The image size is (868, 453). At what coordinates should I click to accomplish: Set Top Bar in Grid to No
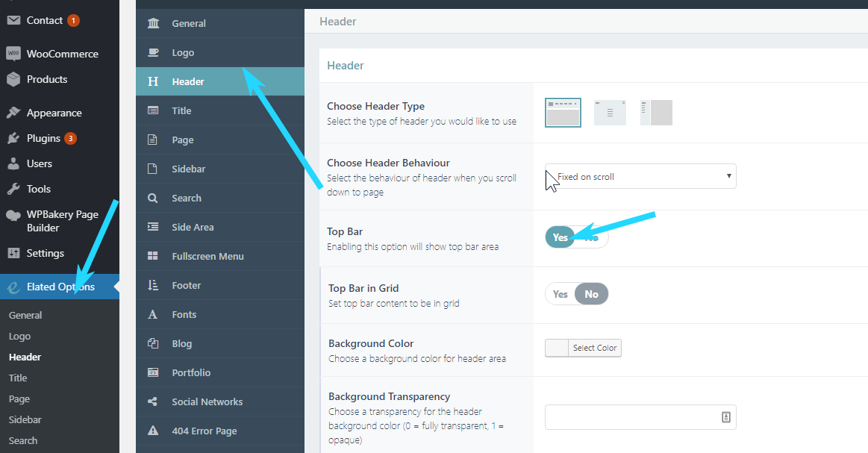591,294
